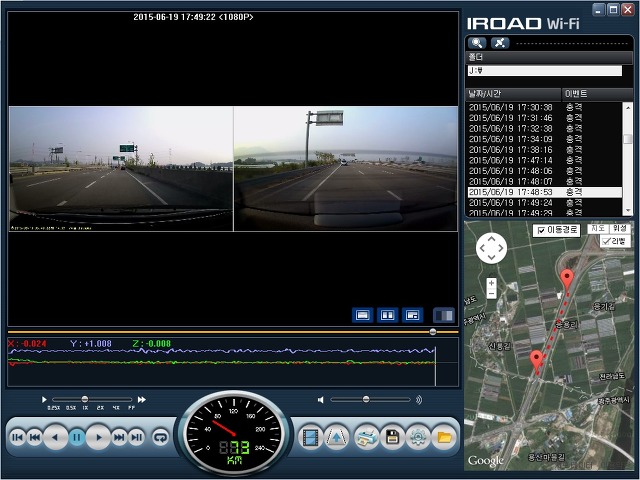Select highlighted recording 2015/06/19 17:48:53
The width and height of the screenshot is (640, 480).
click(x=544, y=192)
